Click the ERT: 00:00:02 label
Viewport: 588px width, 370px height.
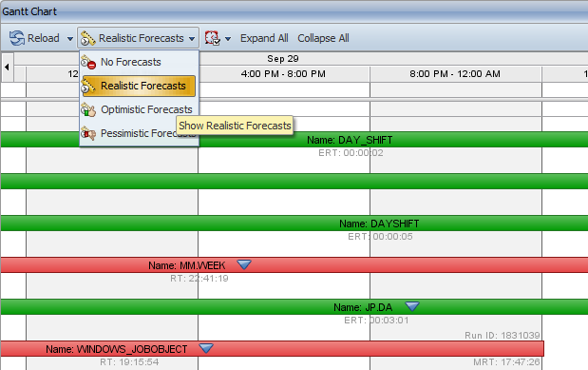point(351,153)
